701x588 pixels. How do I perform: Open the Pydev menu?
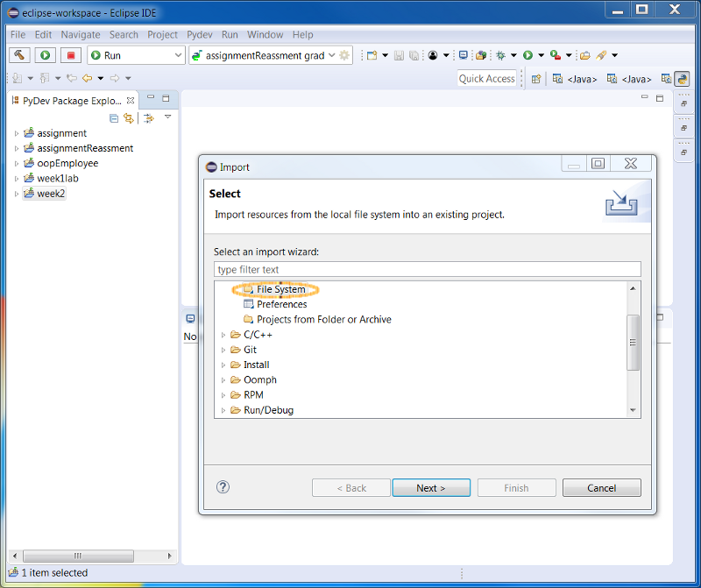tap(200, 35)
